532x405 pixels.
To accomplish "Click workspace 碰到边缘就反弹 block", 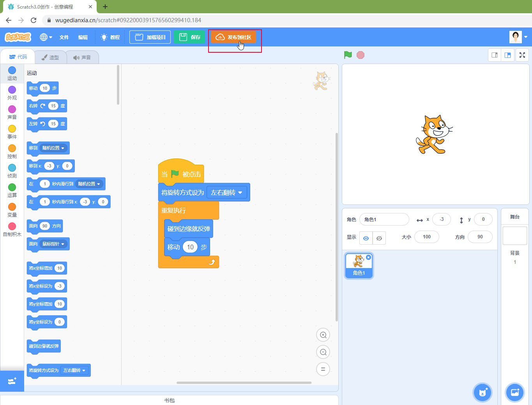I will click(x=189, y=229).
